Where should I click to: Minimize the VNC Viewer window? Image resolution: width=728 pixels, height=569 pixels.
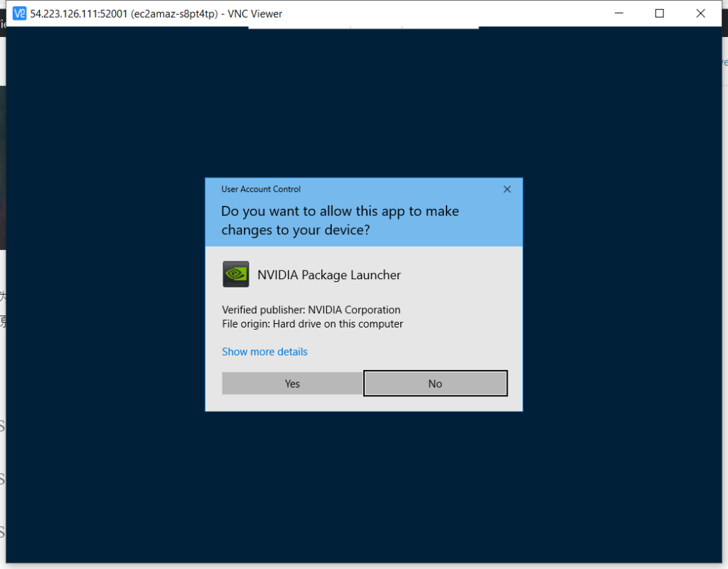point(619,13)
